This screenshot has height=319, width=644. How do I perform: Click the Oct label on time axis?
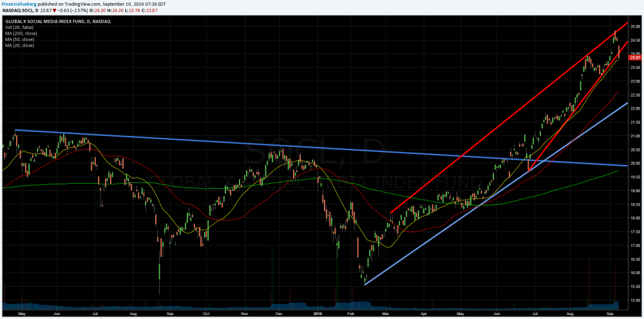click(206, 313)
